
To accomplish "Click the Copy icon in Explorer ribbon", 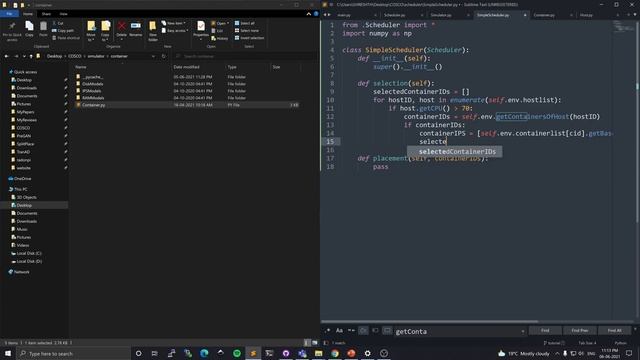I will pyautogui.click(x=29, y=29).
